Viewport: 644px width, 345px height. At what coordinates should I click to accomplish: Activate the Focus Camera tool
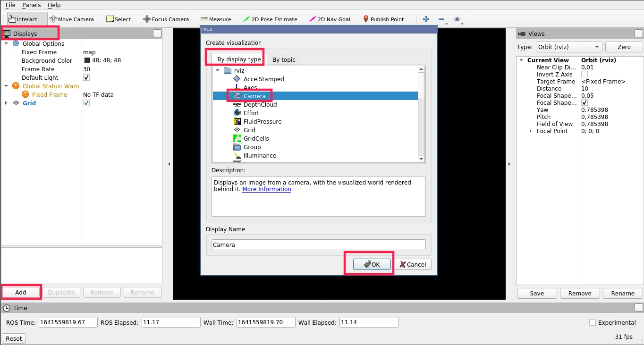[166, 19]
